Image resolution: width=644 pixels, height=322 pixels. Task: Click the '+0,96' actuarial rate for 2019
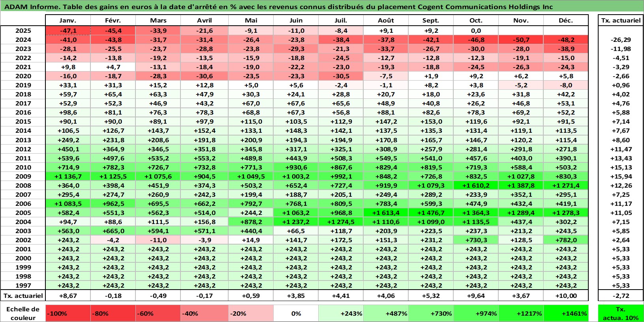coord(621,85)
